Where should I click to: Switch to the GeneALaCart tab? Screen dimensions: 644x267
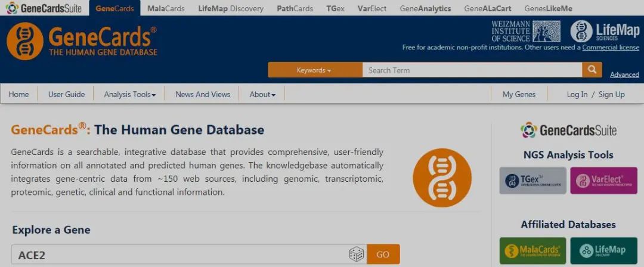click(x=488, y=8)
